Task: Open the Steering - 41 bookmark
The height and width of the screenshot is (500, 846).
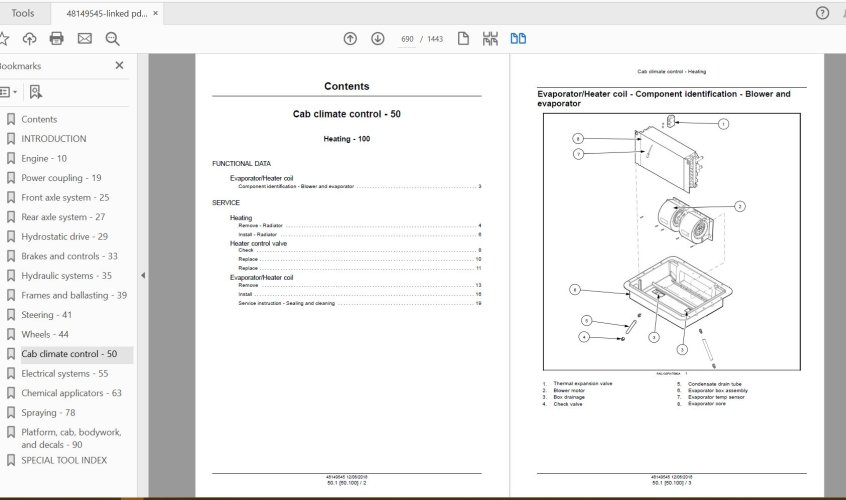Action: [x=46, y=315]
